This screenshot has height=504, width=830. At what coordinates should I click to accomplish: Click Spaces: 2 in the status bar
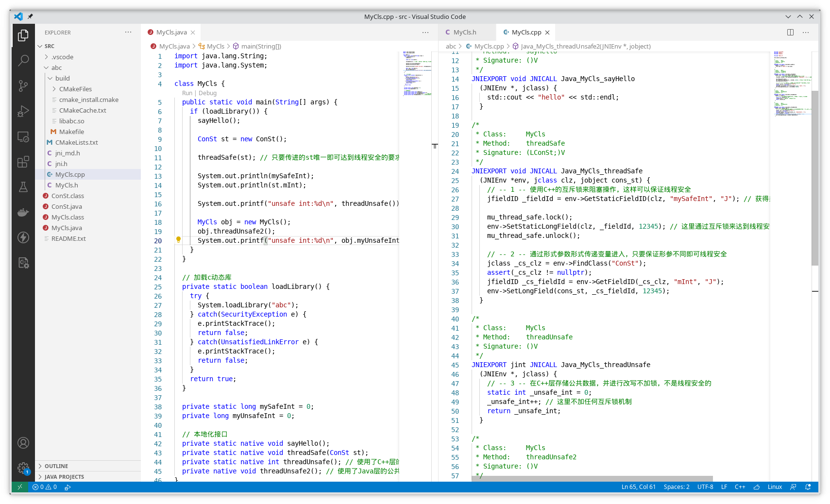click(x=677, y=487)
